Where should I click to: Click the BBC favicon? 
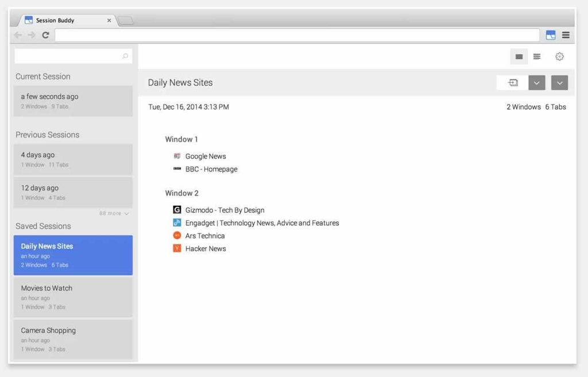coord(177,169)
